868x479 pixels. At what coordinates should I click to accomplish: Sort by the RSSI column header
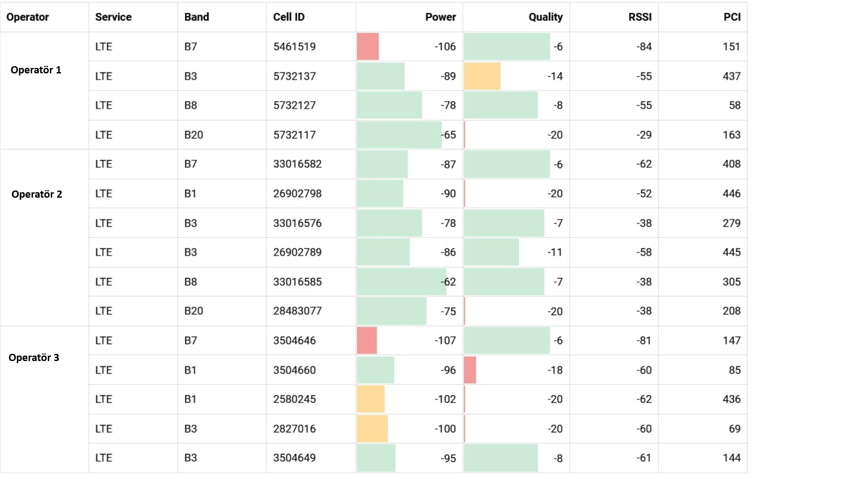coord(640,17)
